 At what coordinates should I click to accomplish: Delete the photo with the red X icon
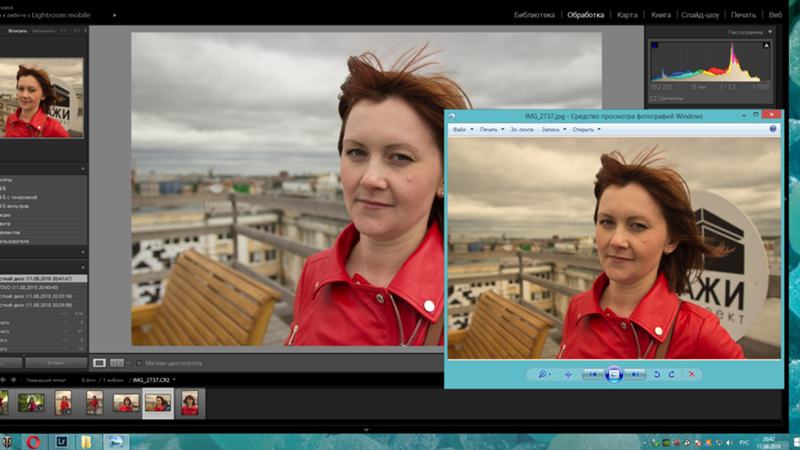click(x=692, y=374)
